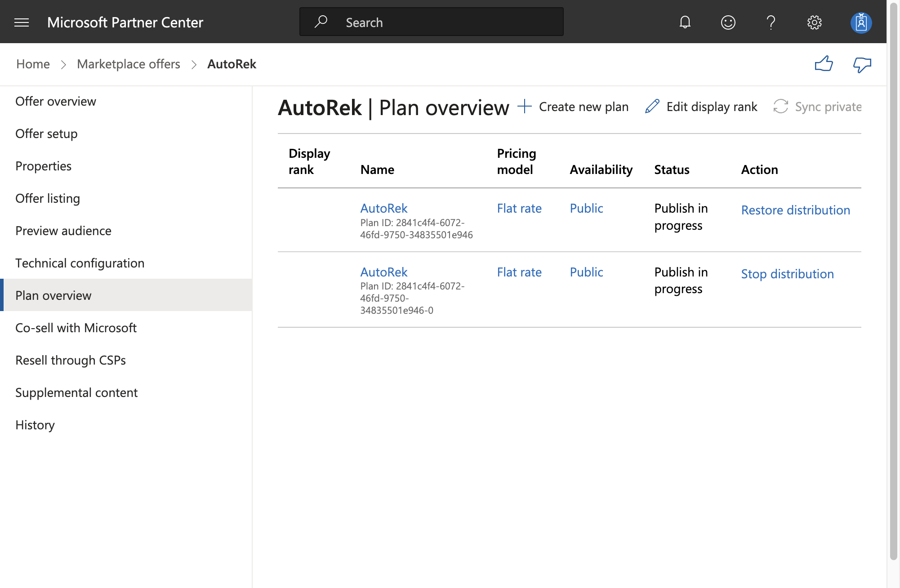This screenshot has width=900, height=588.
Task: Click Public in Restore distribution row
Action: (586, 208)
